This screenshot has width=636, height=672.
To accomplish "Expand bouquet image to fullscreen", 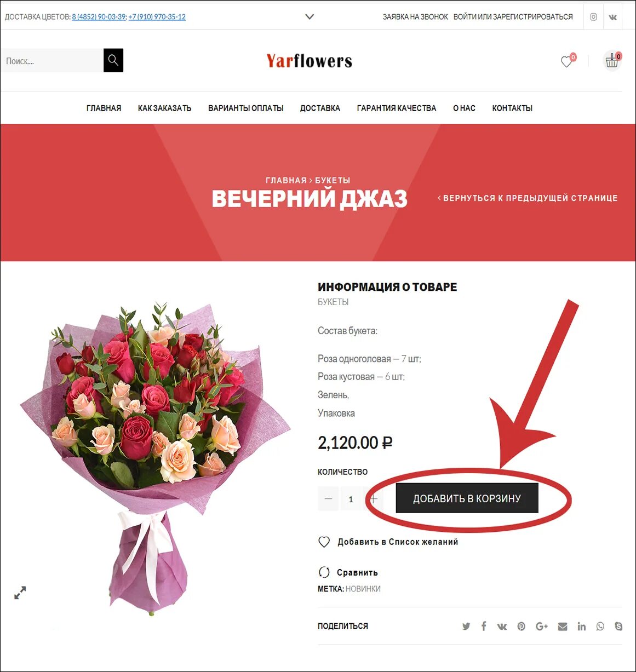I will pos(20,593).
